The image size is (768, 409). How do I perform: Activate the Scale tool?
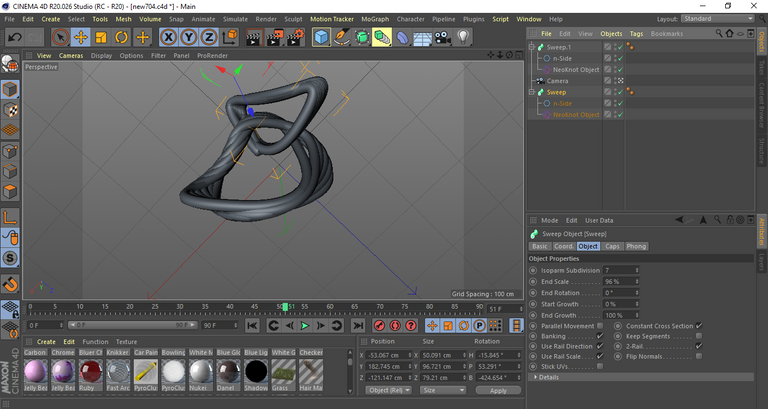coord(101,37)
